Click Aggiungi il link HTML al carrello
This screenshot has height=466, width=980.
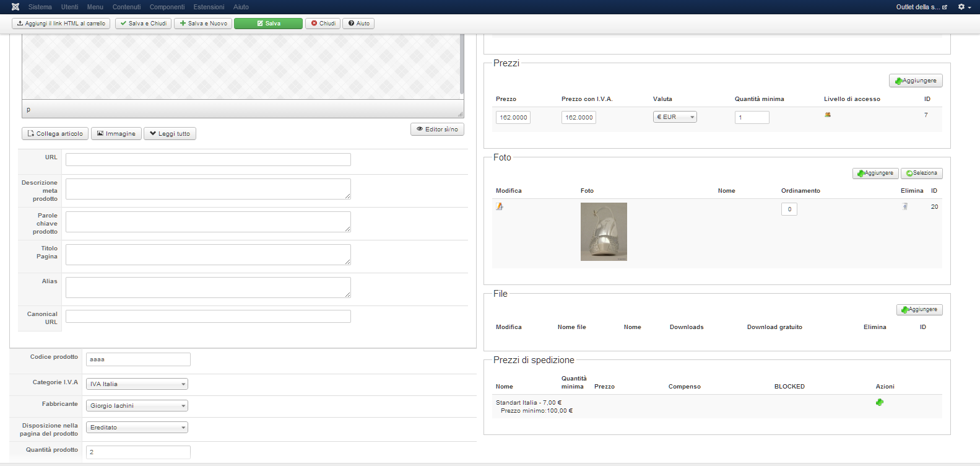[x=61, y=24]
